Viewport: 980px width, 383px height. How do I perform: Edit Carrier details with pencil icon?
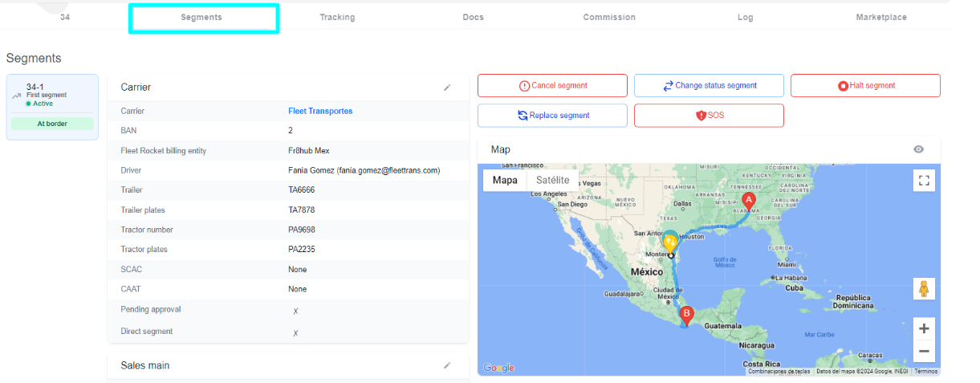[x=447, y=88]
